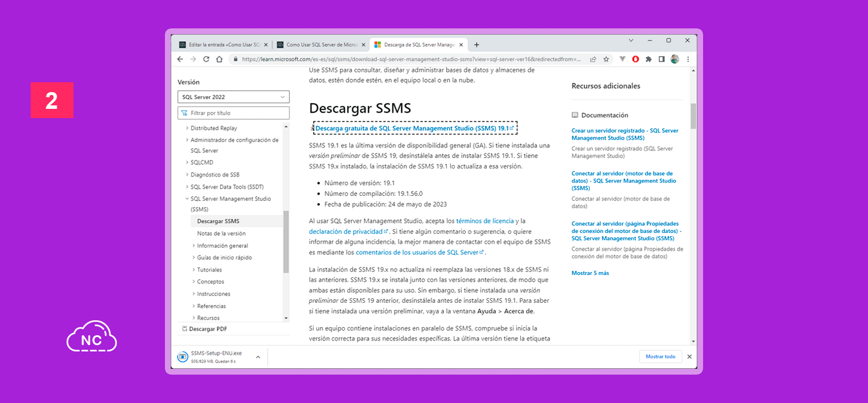Open 'Conectar al servidor (motor de base de datos)' link
Viewport: 868px width, 403px height.
(x=624, y=181)
